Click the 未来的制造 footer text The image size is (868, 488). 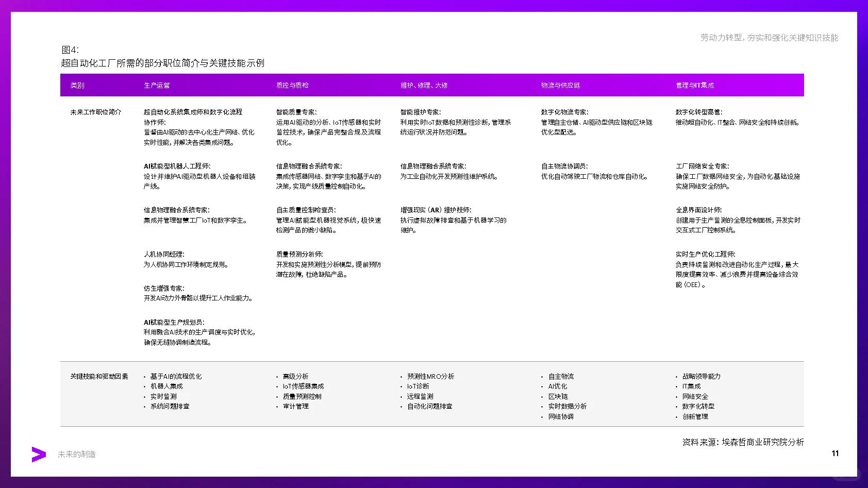coord(77,455)
